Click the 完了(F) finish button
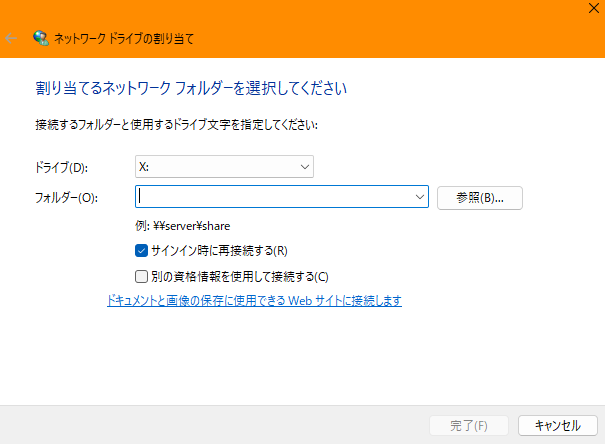 (469, 425)
